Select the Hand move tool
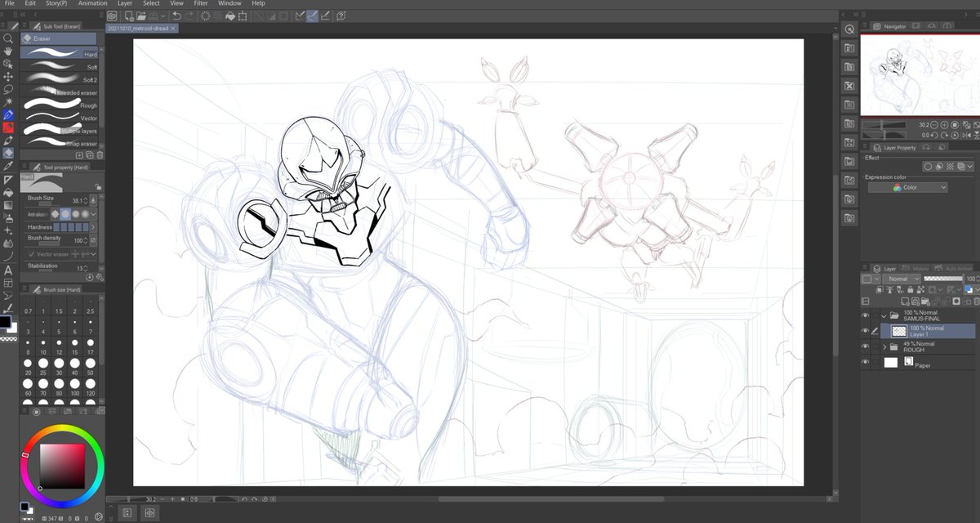This screenshot has height=523, width=980. coord(8,51)
